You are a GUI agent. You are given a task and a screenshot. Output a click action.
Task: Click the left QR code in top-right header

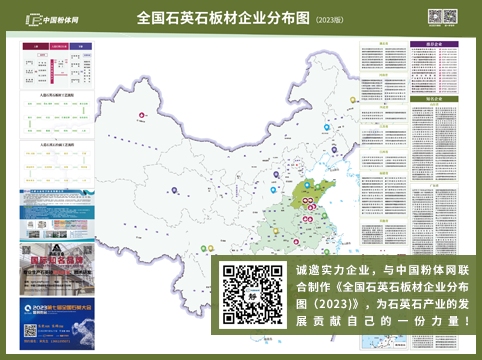[435, 16]
